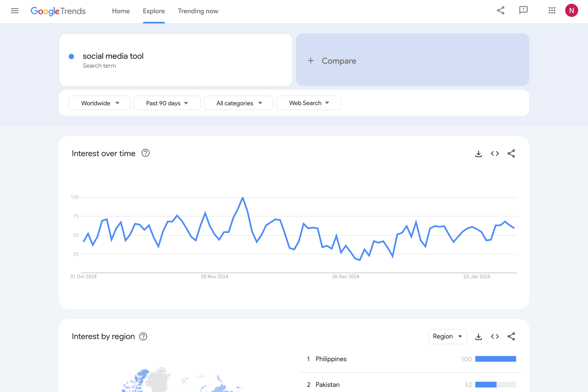Expand the Worldwide location dropdown

99,103
